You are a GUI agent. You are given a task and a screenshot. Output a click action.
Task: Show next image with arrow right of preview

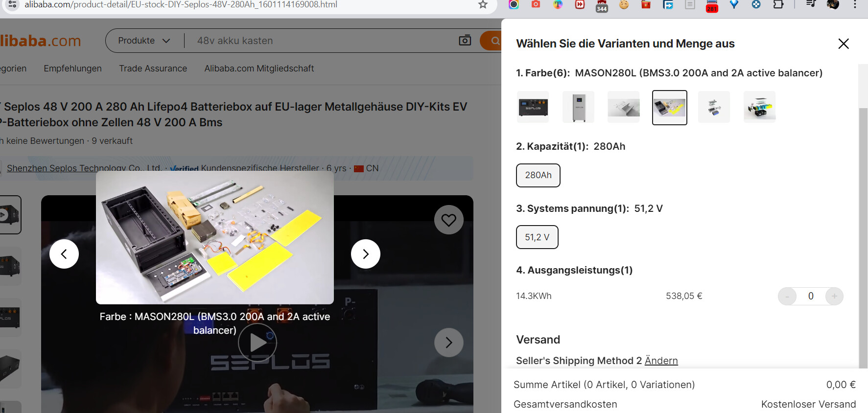pyautogui.click(x=366, y=254)
